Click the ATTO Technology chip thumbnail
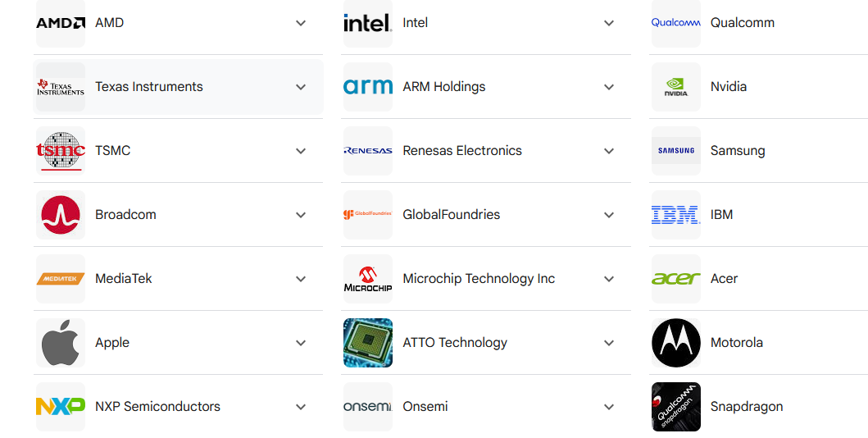Image resolution: width=868 pixels, height=438 pixels. [x=368, y=343]
